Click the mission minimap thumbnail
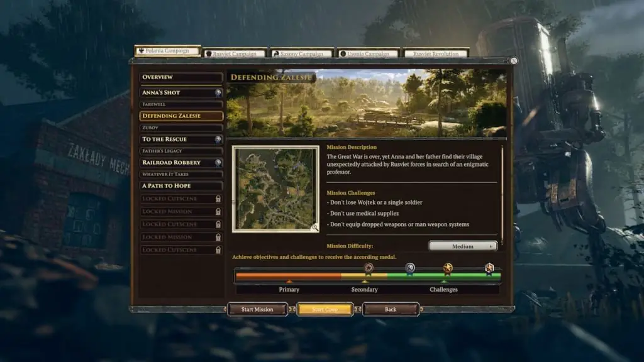 [275, 189]
